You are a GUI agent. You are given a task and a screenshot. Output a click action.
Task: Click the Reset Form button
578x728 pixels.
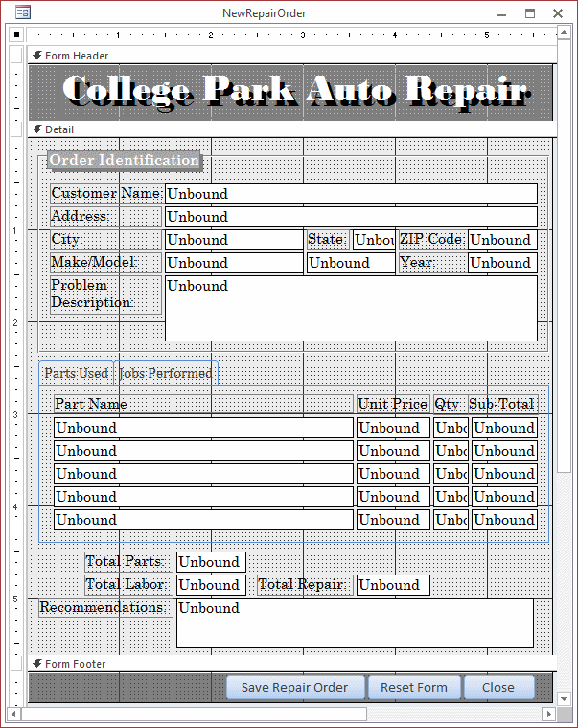[x=414, y=687]
